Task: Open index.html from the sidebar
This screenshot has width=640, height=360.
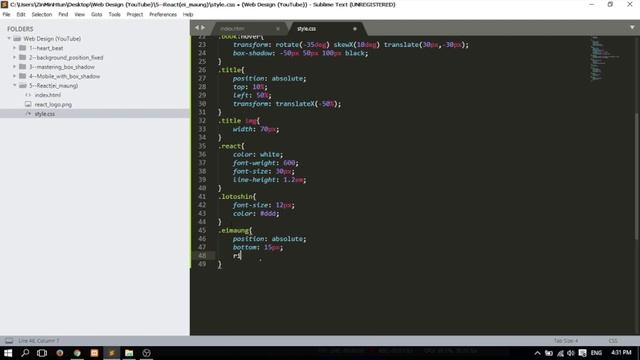Action: pos(48,95)
